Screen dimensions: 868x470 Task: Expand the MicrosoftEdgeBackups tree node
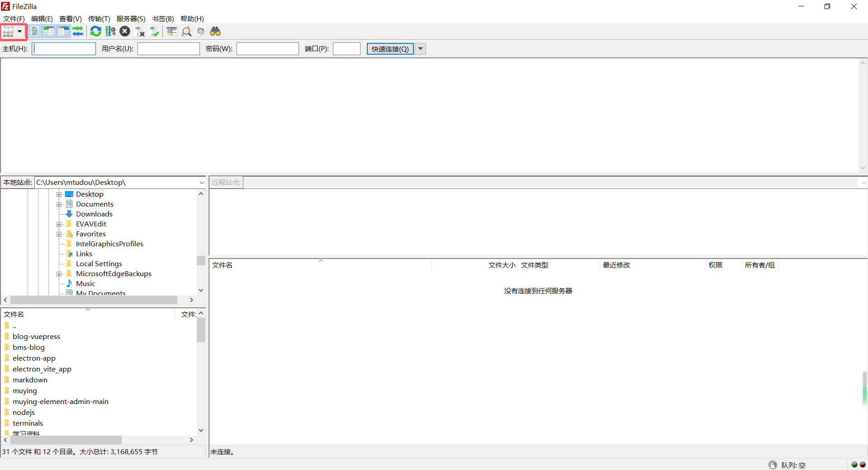coord(59,274)
